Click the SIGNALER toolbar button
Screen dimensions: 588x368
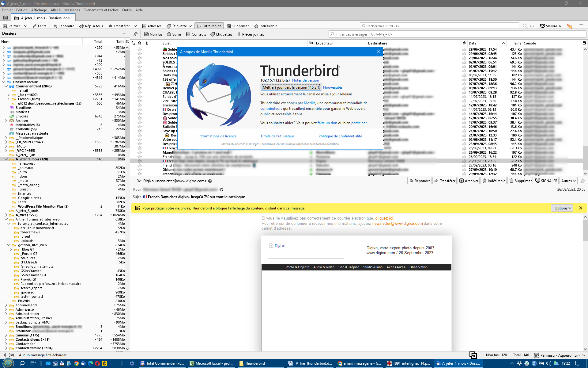coord(551,26)
